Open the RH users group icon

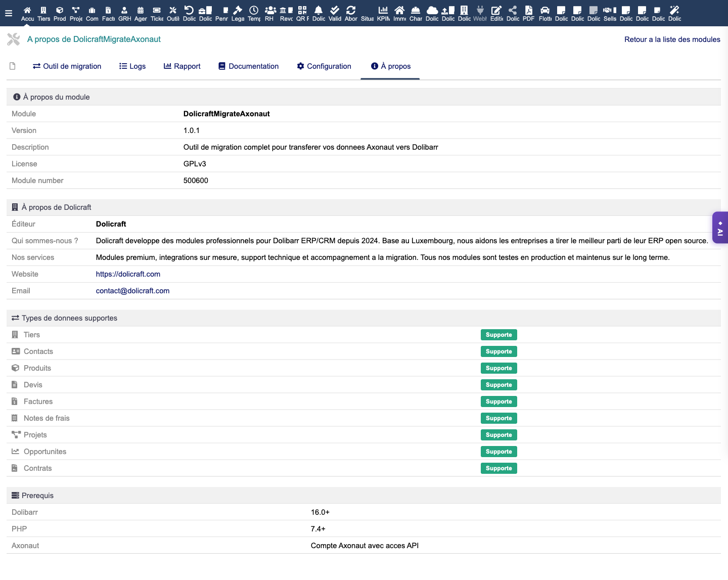click(270, 10)
